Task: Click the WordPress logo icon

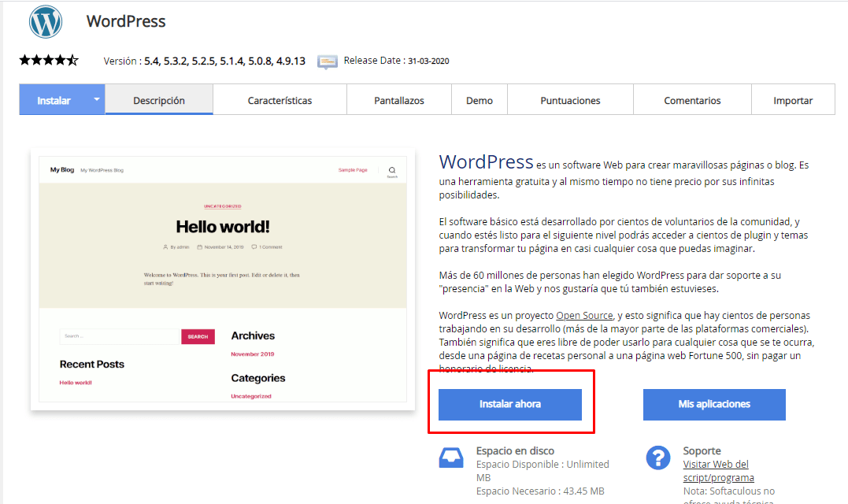Action: [46, 21]
